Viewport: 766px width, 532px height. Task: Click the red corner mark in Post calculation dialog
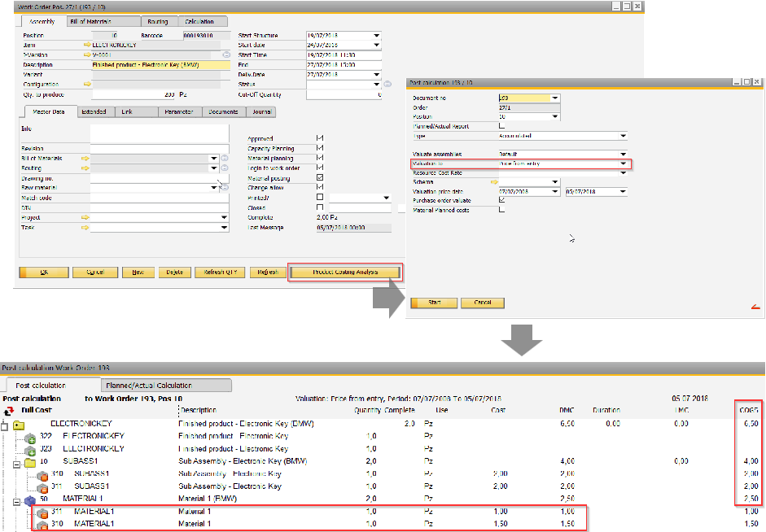click(x=755, y=307)
